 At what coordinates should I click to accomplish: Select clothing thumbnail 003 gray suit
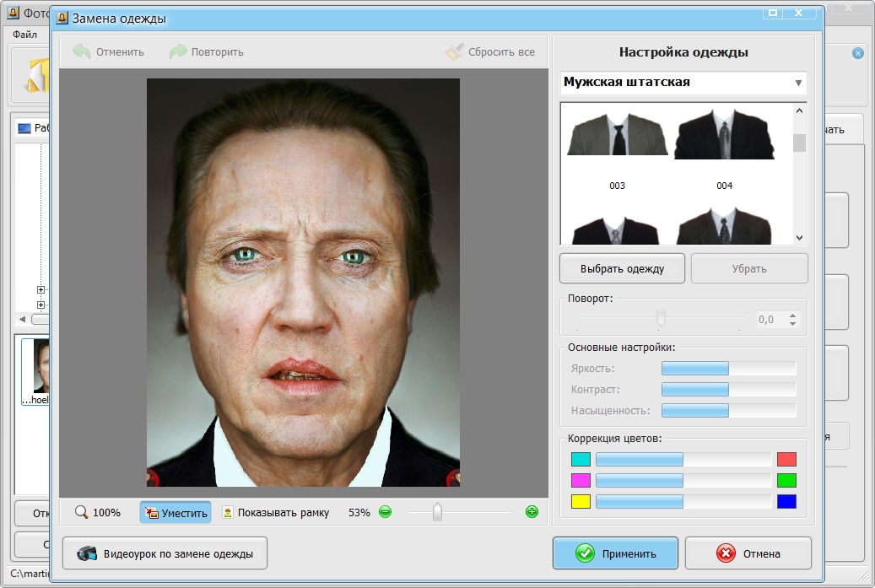point(617,134)
